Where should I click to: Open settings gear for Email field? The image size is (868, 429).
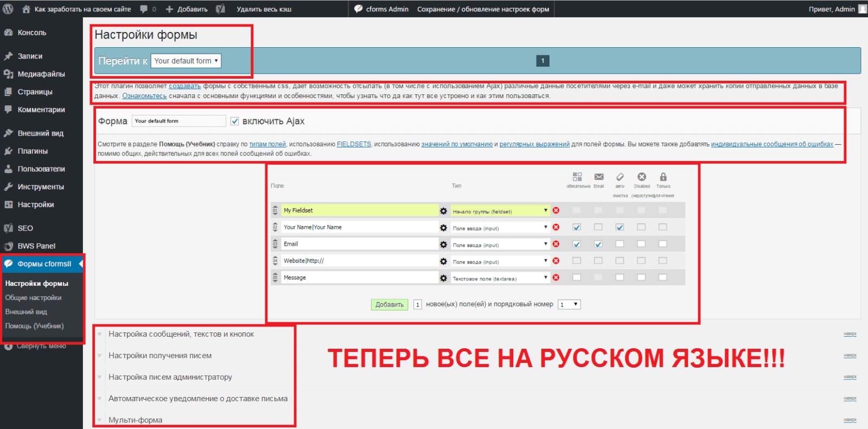tap(443, 245)
